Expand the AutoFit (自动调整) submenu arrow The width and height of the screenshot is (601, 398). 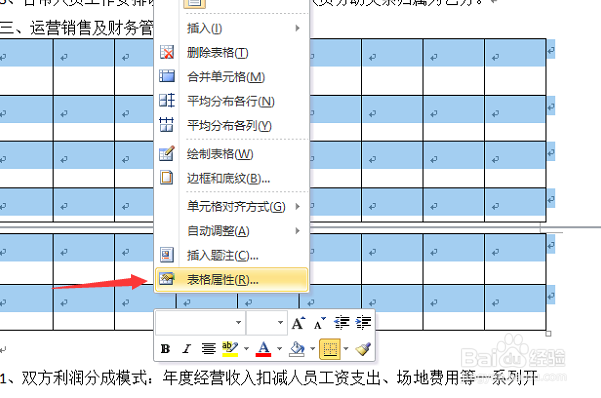297,231
